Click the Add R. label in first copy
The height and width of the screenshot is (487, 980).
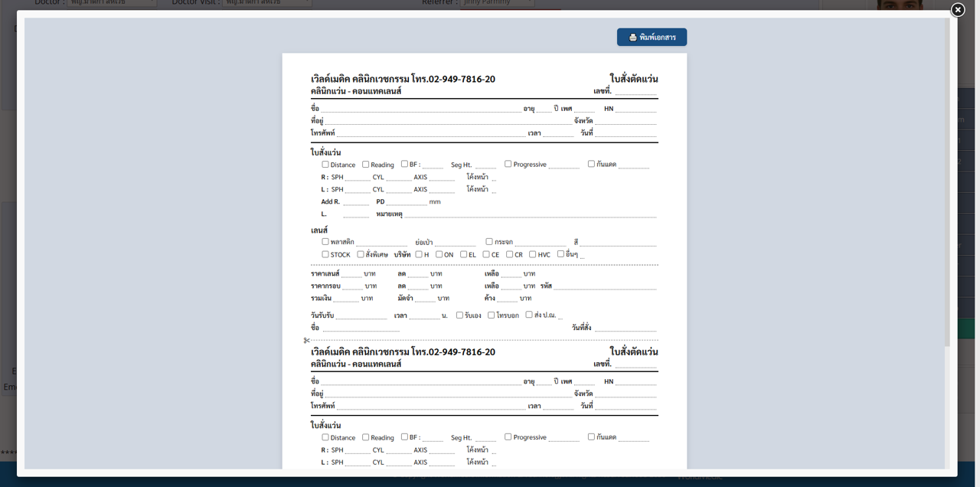(331, 201)
